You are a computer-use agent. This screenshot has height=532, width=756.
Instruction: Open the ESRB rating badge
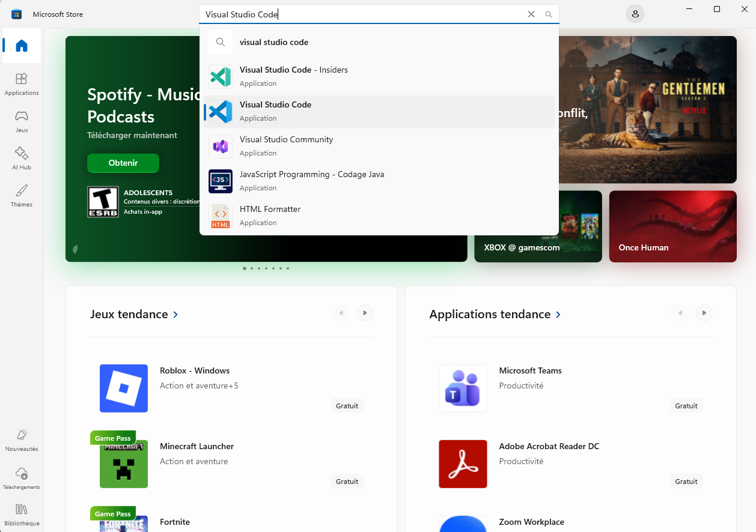point(103,202)
